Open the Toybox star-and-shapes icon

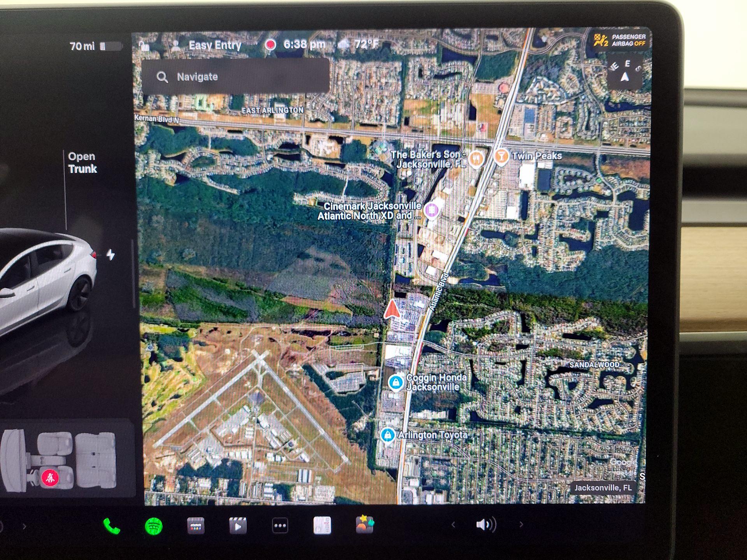pyautogui.click(x=365, y=524)
